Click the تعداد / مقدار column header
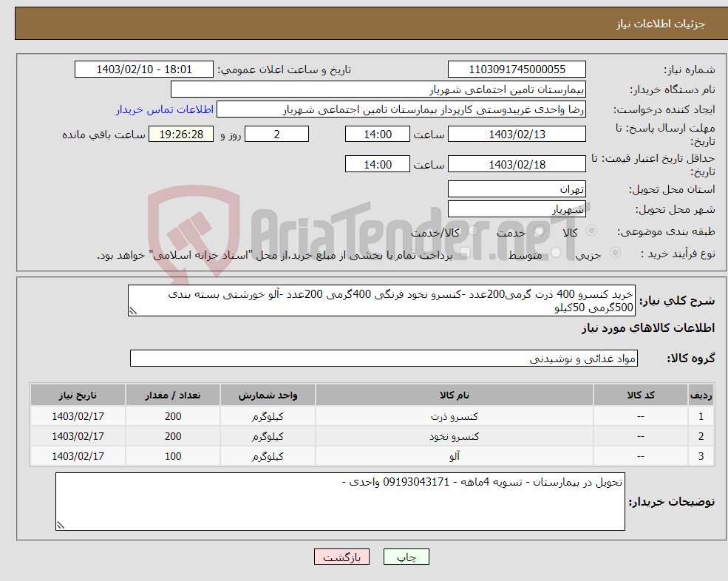728x581 pixels. coord(173,395)
